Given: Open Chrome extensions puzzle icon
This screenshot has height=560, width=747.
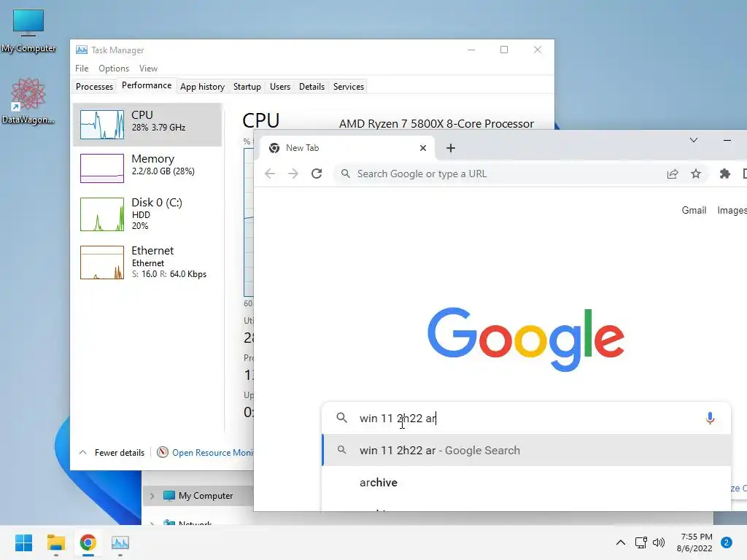Looking at the screenshot, I should [724, 174].
